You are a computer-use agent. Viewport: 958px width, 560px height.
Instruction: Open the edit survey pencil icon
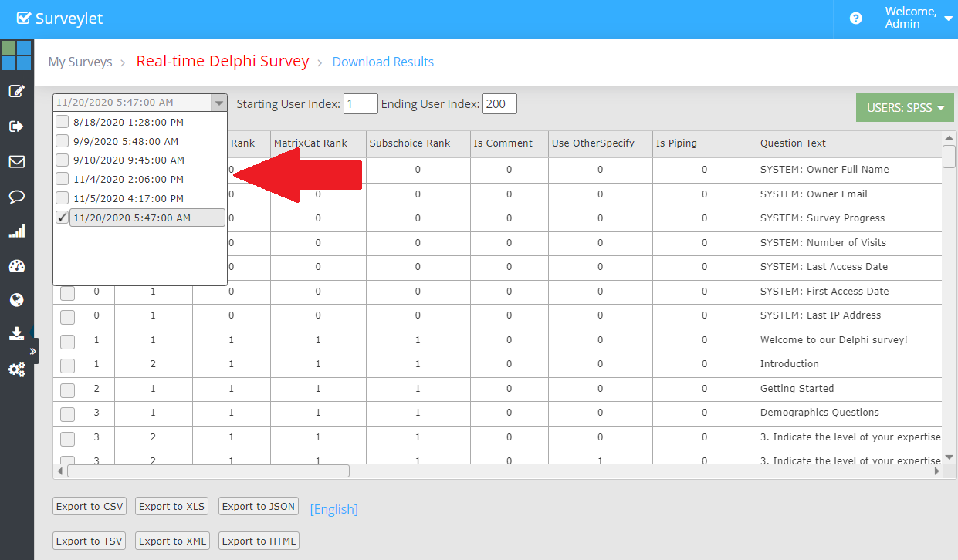(16, 91)
